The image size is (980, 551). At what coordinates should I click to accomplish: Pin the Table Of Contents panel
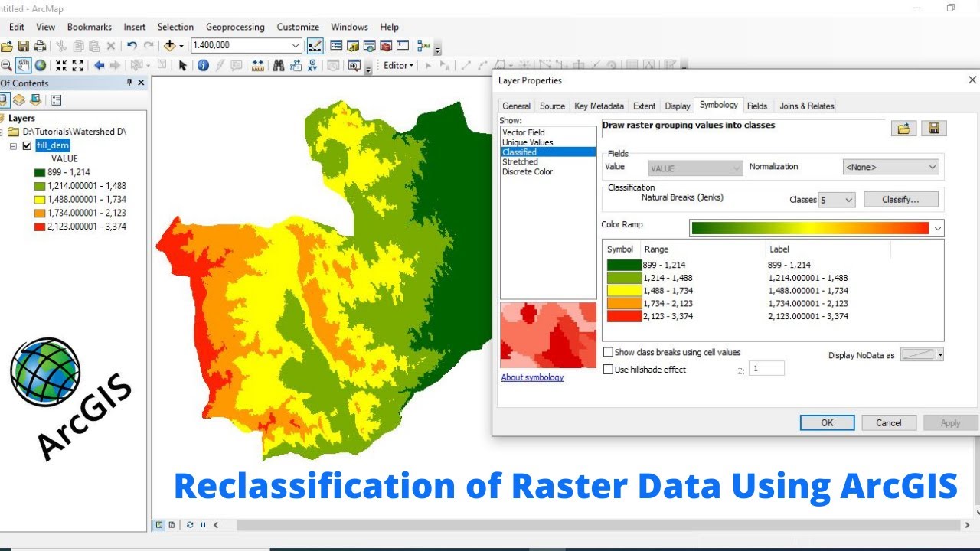tap(129, 83)
